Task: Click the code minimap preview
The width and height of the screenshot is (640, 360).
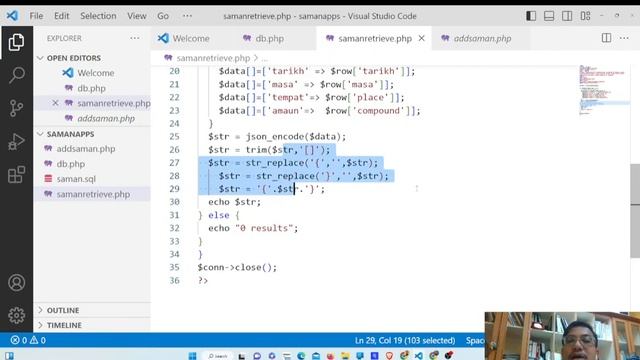Action: (603, 90)
